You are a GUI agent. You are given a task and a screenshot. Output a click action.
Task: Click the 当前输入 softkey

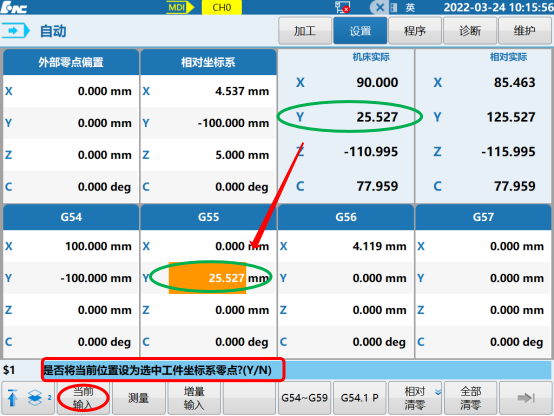point(83,398)
